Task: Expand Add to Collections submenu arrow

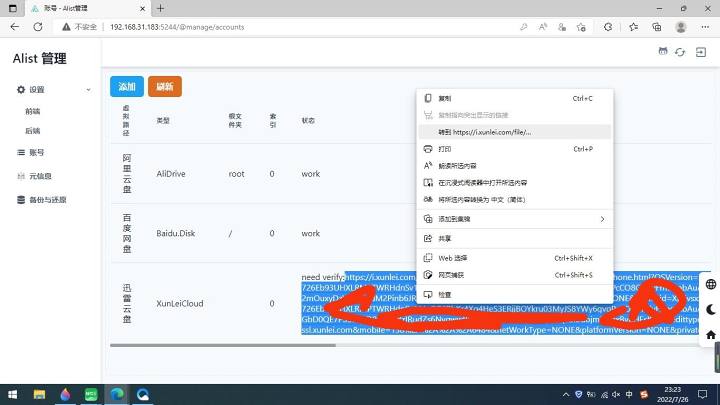Action: 602,219
